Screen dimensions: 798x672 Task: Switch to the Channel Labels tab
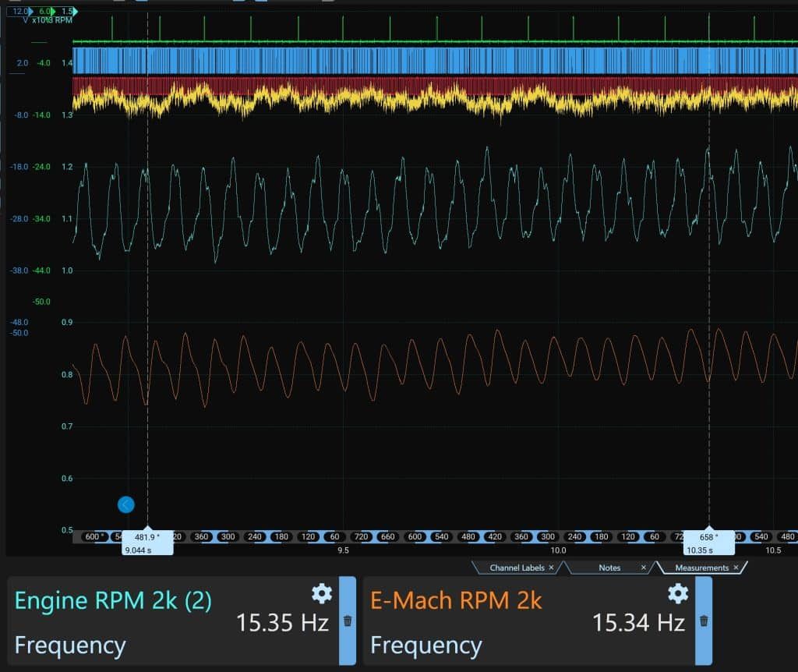[x=517, y=568]
